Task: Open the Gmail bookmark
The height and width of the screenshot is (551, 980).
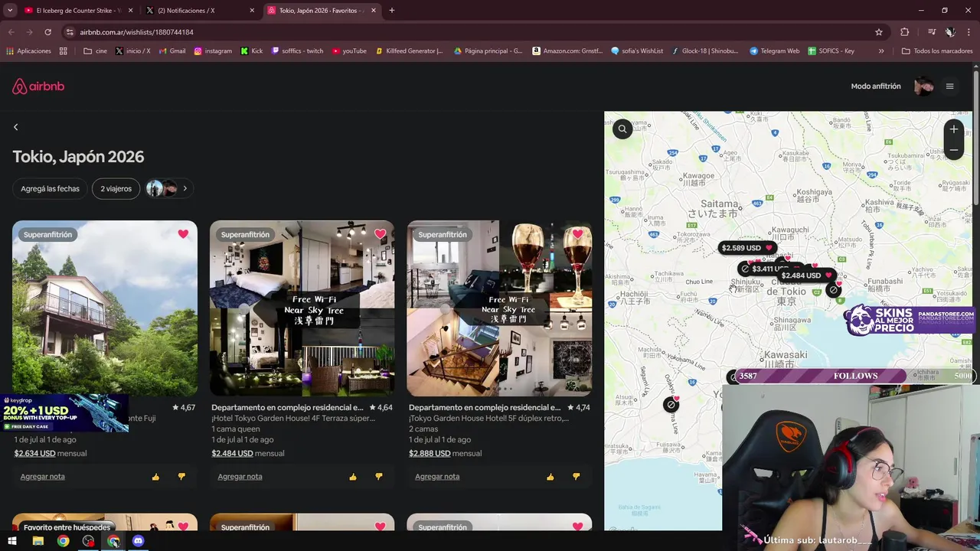Action: click(172, 51)
